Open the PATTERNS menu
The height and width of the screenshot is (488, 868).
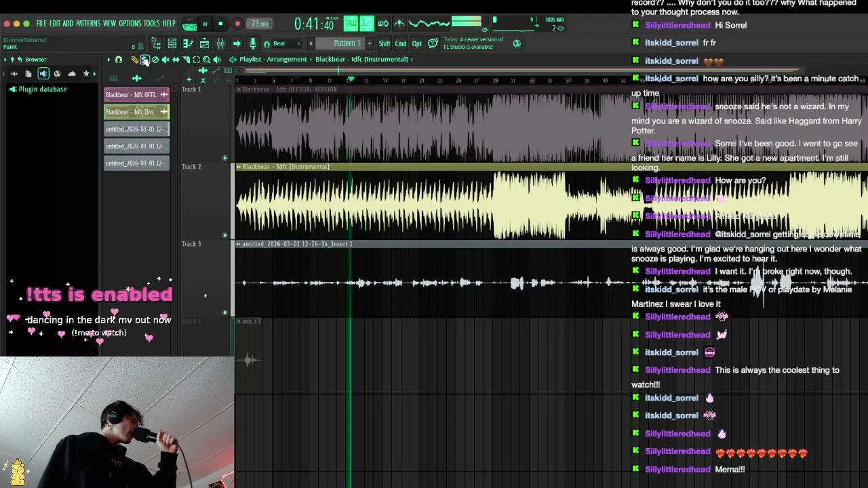click(88, 24)
